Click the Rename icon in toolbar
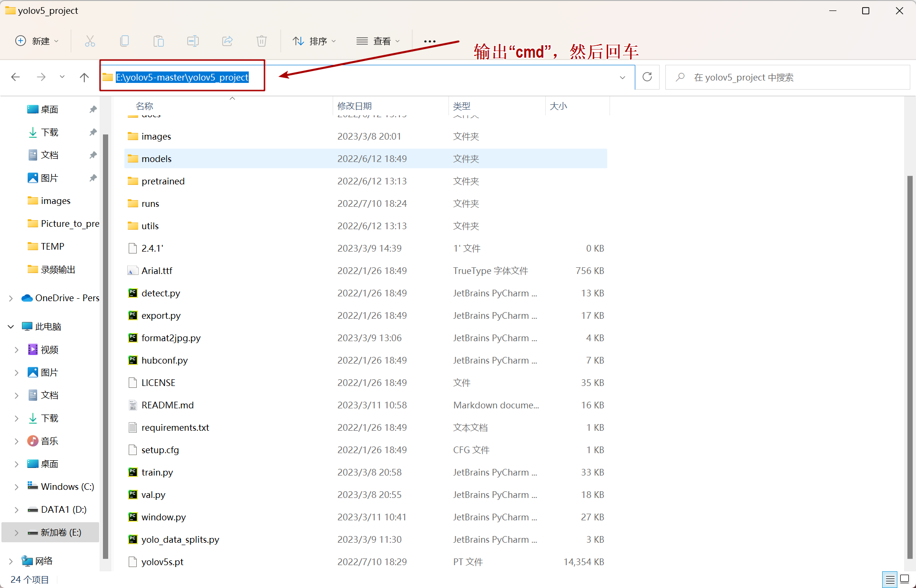The image size is (916, 588). [193, 41]
